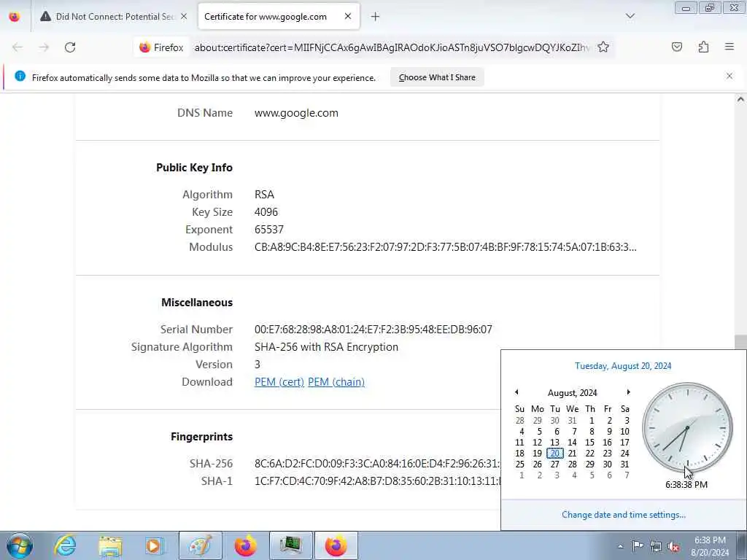Image resolution: width=747 pixels, height=560 pixels.
Task: Click the forward navigation arrow
Action: pos(44,47)
